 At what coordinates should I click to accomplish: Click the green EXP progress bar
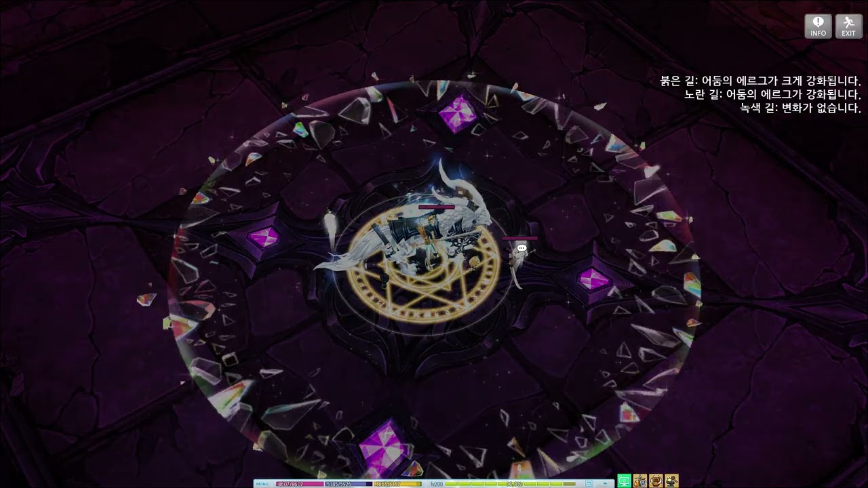coord(512,484)
